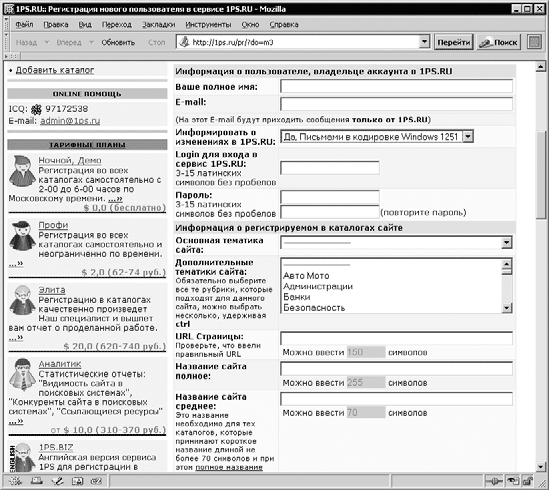
Task: Click the Login input field
Action: 330,168
